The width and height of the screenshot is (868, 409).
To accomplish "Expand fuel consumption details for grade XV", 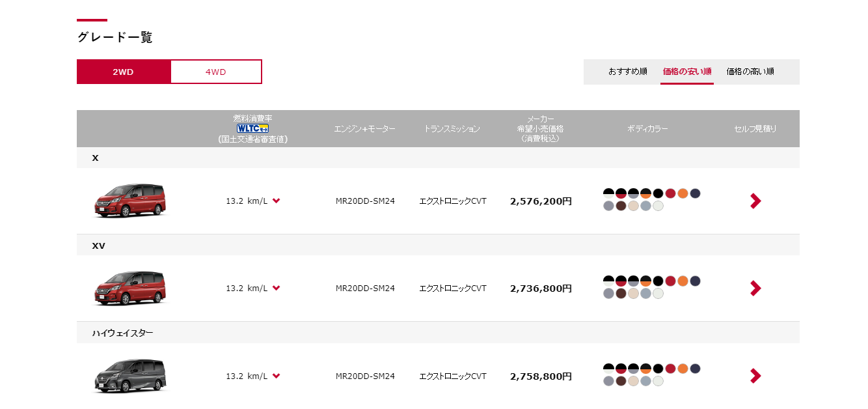I will [x=277, y=288].
